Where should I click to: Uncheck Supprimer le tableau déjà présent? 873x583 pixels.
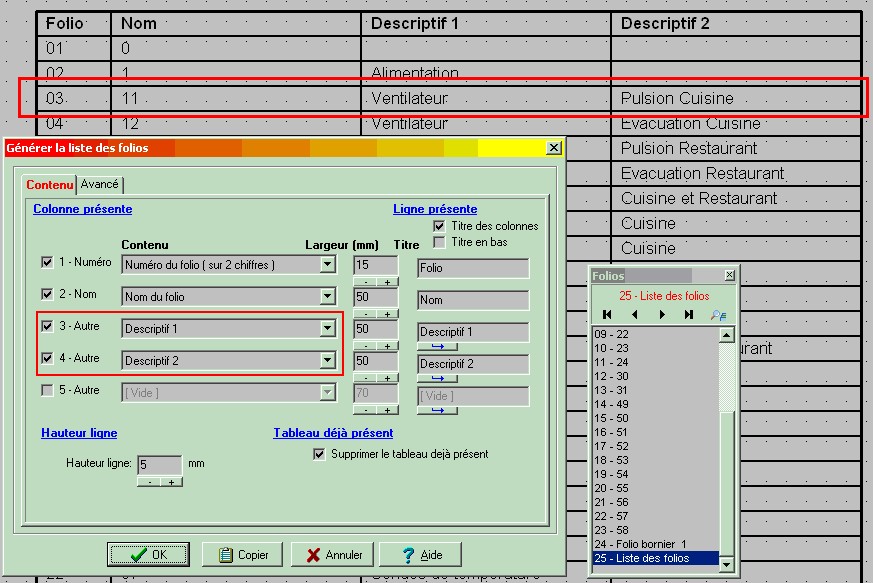point(319,454)
